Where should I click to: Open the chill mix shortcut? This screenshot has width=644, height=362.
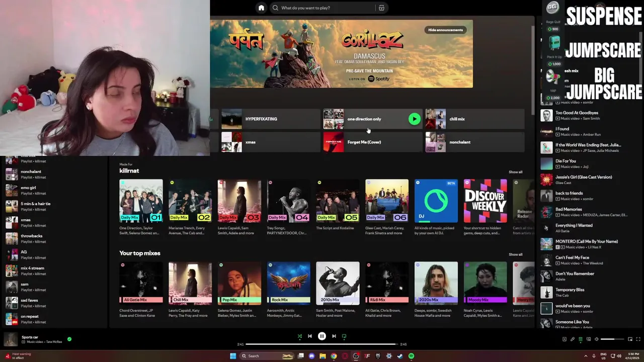[475, 119]
